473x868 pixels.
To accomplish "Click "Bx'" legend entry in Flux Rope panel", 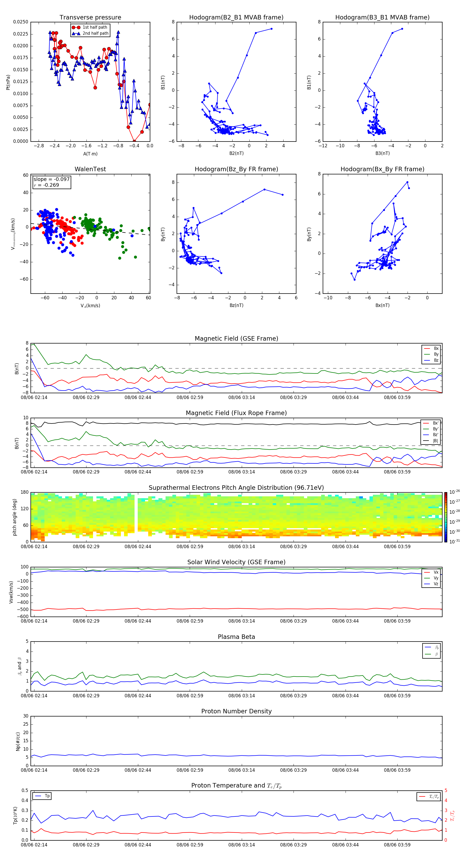I will 431,423.
